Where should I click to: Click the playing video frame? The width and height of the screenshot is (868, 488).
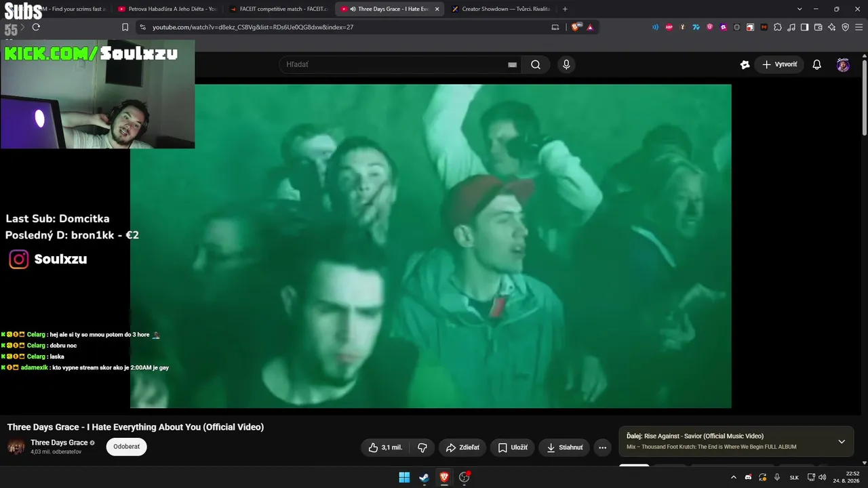tap(431, 246)
